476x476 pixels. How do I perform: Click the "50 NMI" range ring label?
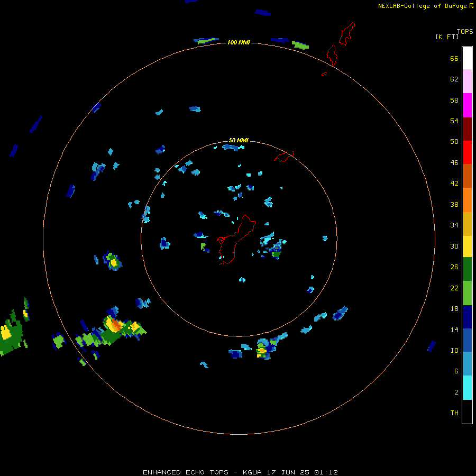(x=239, y=140)
